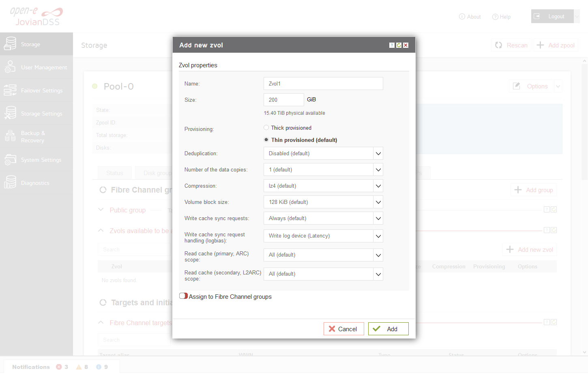Viewport: 588px width, 375px height.
Task: Click into the Size field
Action: click(x=284, y=100)
